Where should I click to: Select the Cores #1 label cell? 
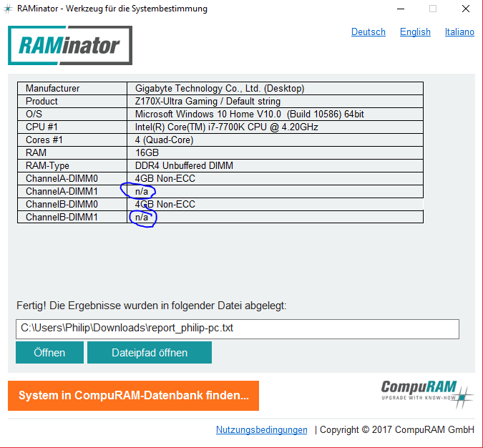[72, 140]
